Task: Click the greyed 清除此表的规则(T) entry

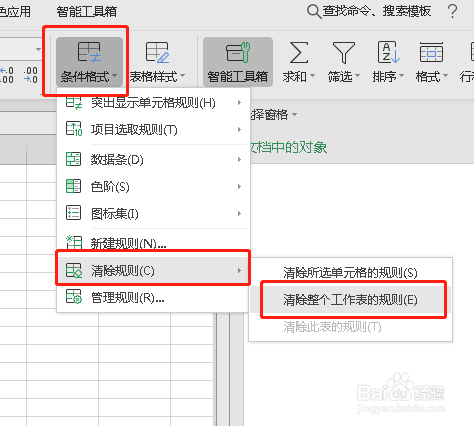Action: tap(350, 327)
